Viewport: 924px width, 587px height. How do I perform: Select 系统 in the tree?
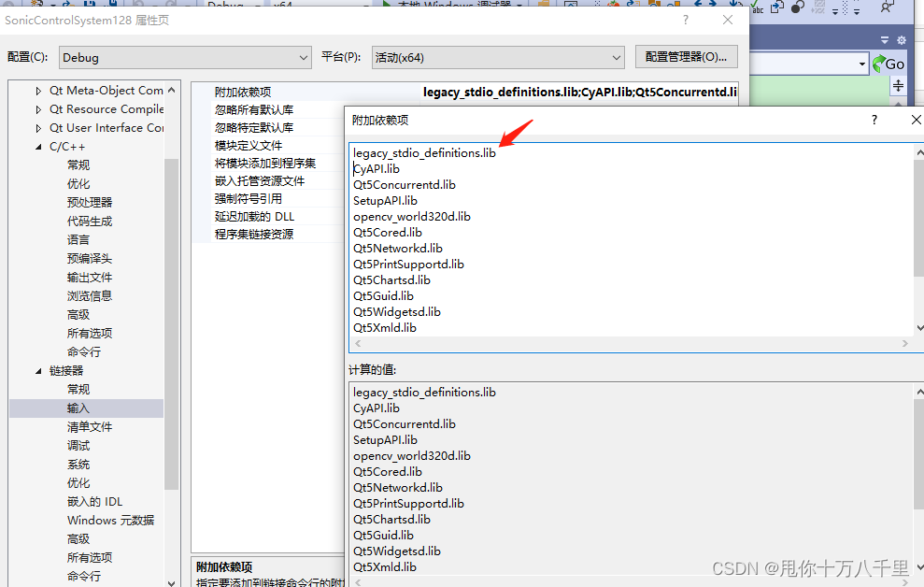(x=78, y=465)
